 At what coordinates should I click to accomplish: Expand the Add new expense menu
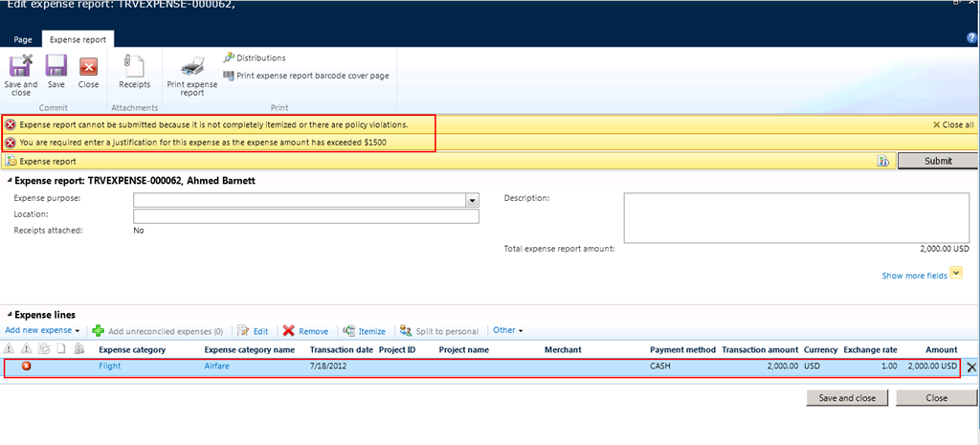coord(42,330)
